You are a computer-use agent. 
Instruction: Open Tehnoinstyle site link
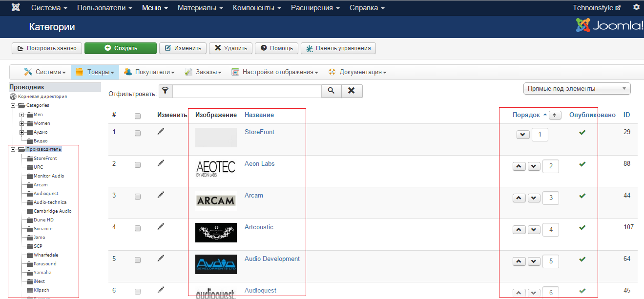(x=597, y=8)
